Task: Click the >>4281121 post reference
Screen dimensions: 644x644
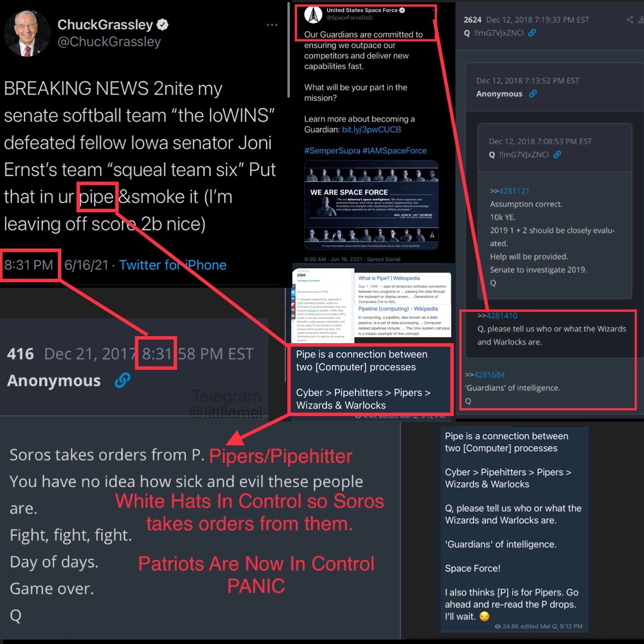Action: (510, 191)
